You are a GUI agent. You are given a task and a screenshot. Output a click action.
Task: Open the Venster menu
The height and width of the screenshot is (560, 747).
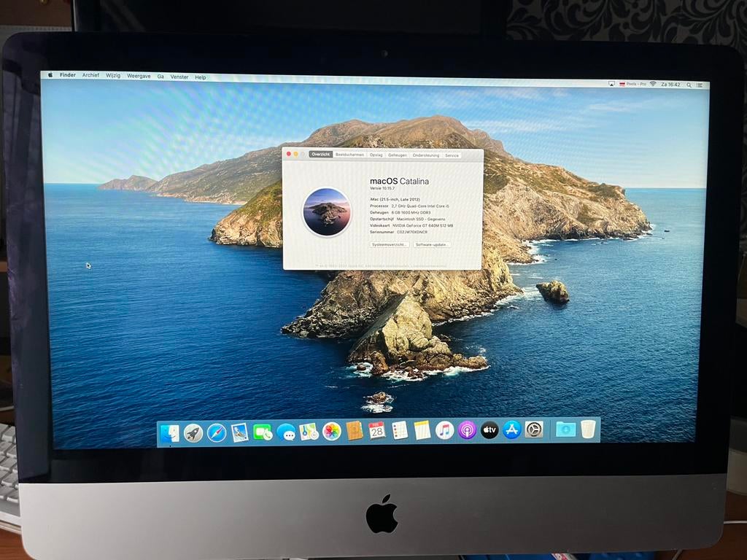pyautogui.click(x=179, y=77)
